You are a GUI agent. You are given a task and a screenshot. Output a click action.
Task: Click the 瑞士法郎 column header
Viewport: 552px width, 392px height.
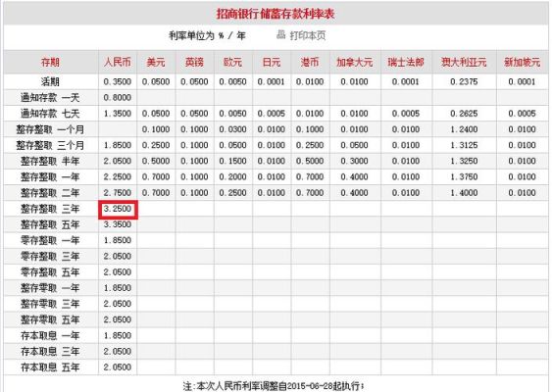coord(406,62)
